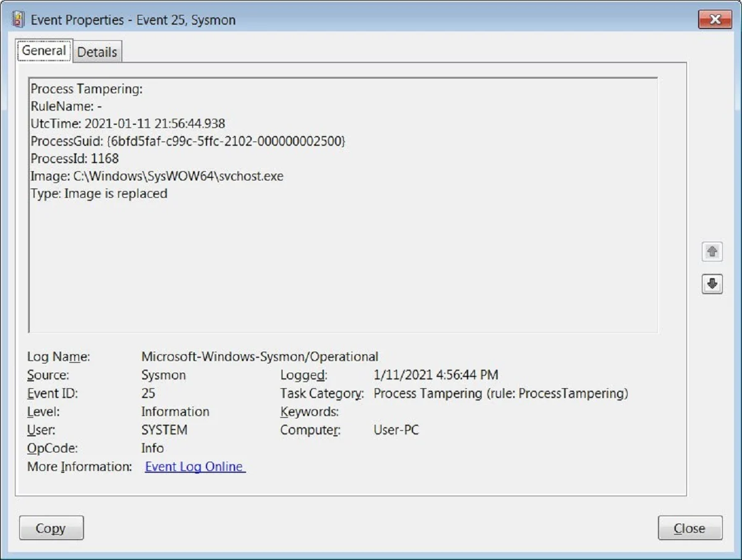Click the 'OpCode:' label
The image size is (742, 560).
pos(53,448)
